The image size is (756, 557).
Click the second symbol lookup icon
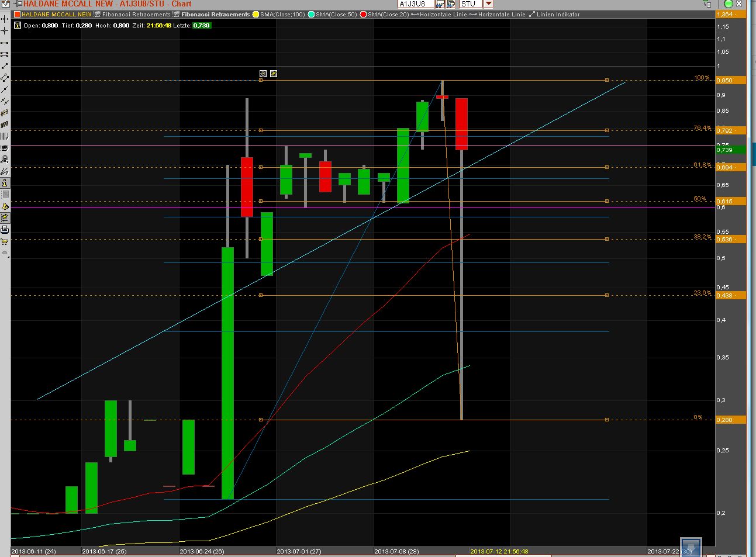451,4
